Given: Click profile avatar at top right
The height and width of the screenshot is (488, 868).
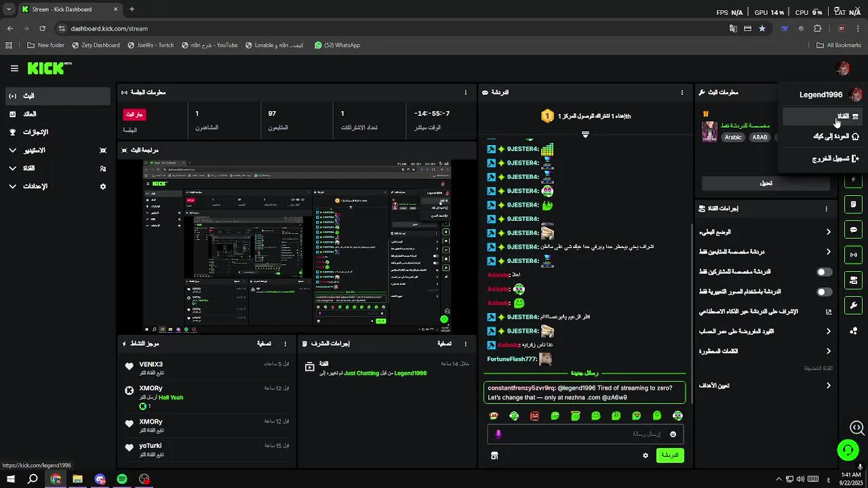Looking at the screenshot, I should point(843,68).
